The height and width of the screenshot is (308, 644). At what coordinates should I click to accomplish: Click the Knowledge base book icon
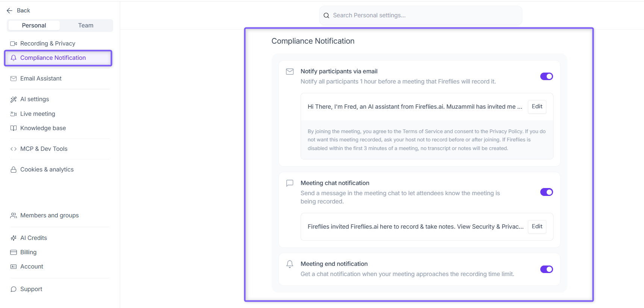14,128
